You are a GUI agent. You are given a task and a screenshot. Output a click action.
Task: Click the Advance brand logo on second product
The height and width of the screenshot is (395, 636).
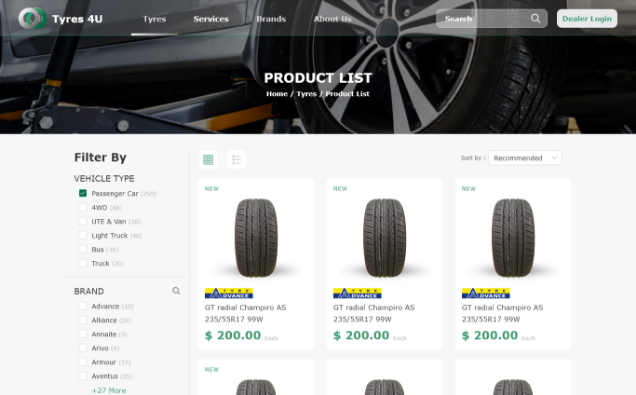click(357, 293)
